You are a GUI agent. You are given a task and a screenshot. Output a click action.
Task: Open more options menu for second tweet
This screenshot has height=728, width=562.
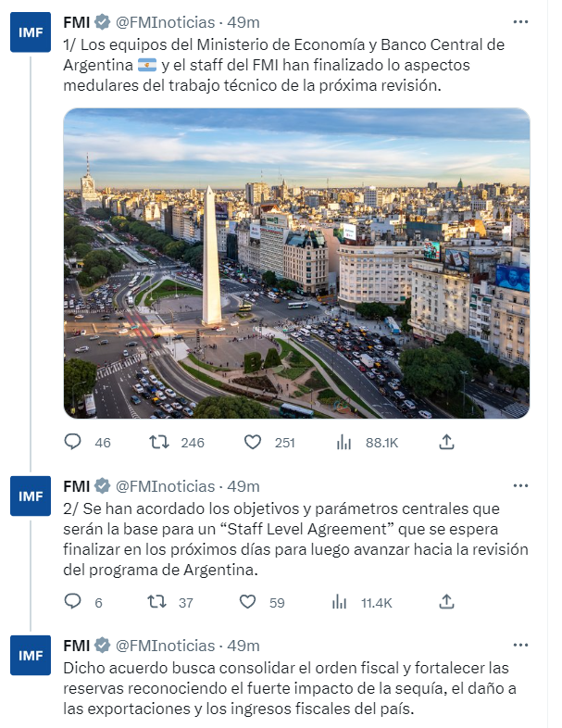[x=520, y=485]
